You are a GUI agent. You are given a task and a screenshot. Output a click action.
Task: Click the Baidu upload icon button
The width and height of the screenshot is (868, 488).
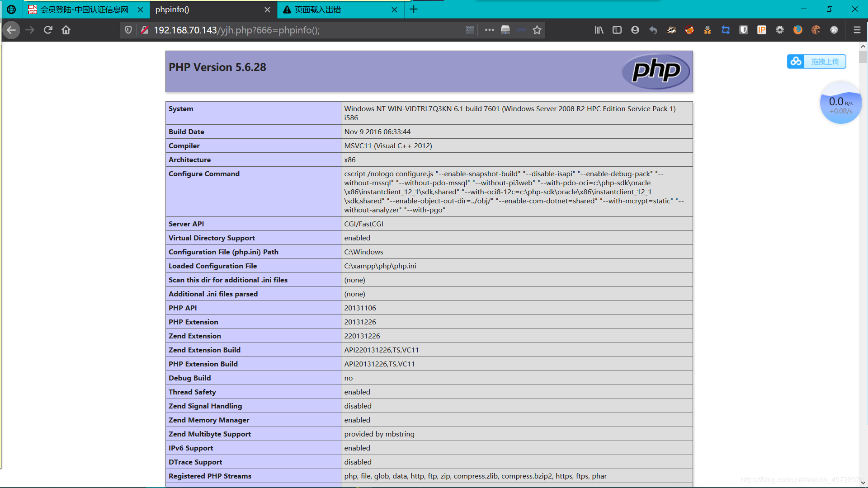point(796,61)
